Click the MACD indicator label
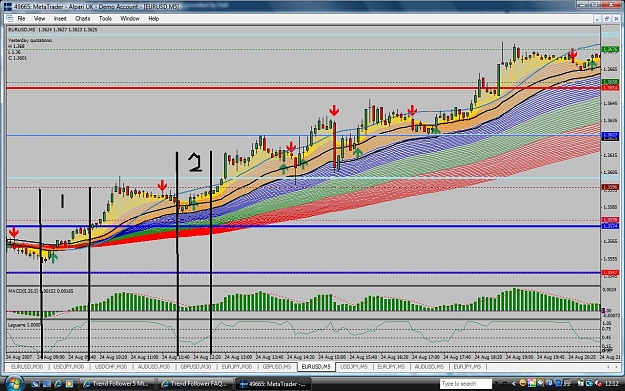Image resolution: width=625 pixels, height=391 pixels. click(x=41, y=291)
